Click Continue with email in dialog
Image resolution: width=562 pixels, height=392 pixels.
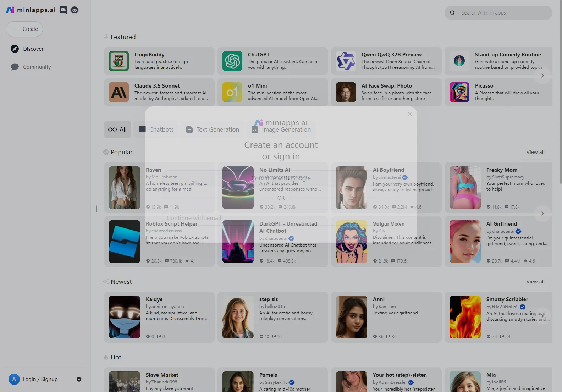(x=281, y=218)
